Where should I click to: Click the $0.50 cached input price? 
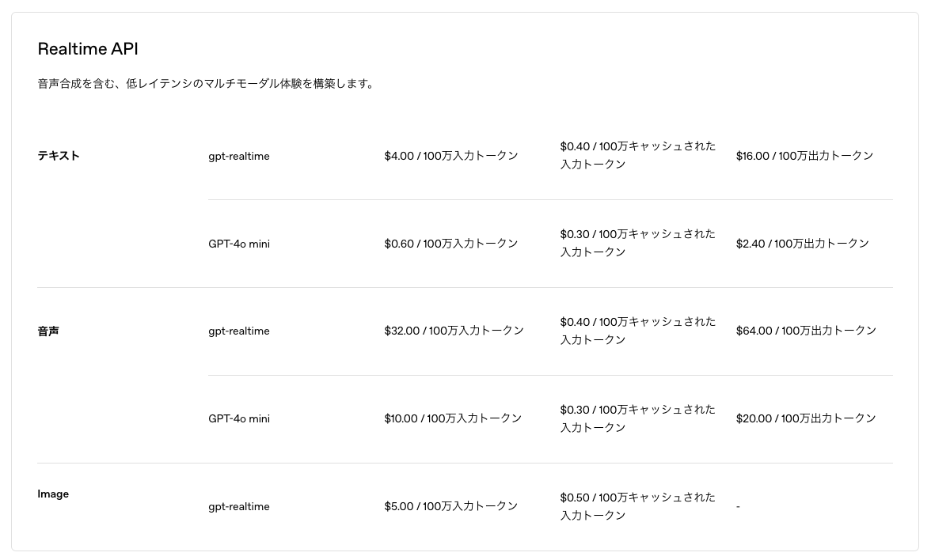click(x=638, y=506)
